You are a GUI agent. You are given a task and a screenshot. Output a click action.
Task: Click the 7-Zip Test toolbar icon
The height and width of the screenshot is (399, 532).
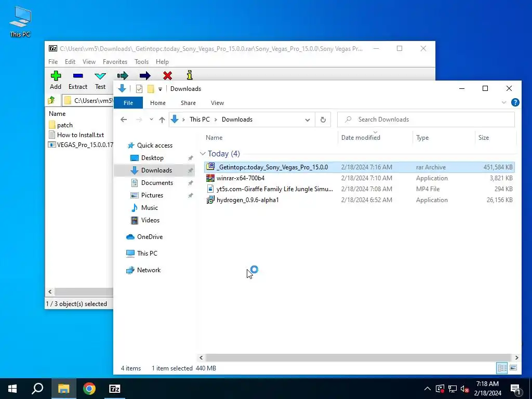click(100, 76)
